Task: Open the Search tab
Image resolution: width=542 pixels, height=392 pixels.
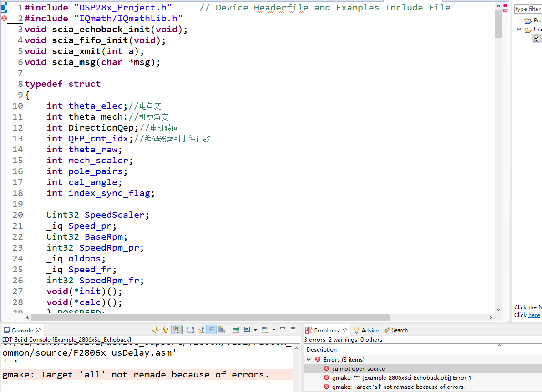Action: coord(396,330)
